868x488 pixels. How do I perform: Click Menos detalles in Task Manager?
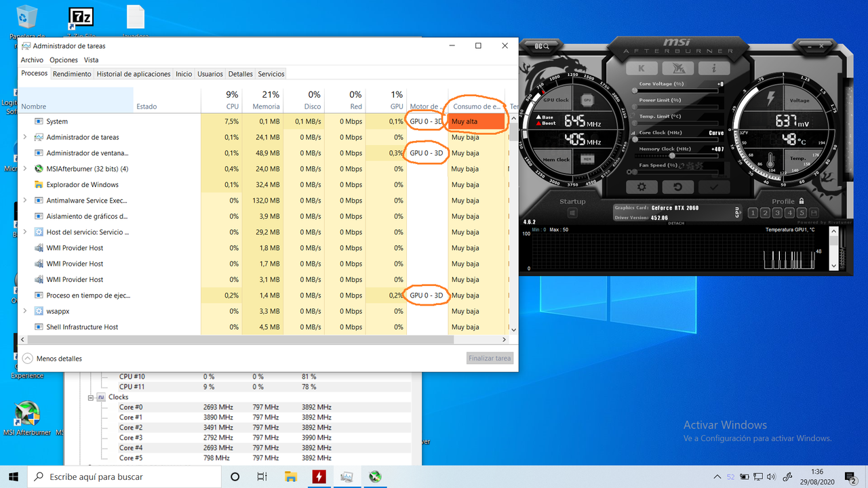tap(52, 359)
